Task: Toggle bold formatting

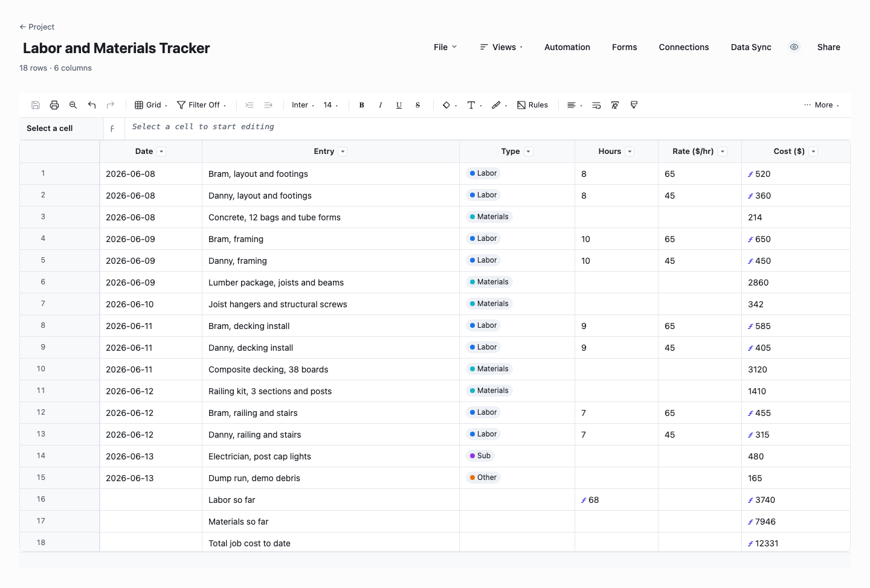Action: pos(362,105)
